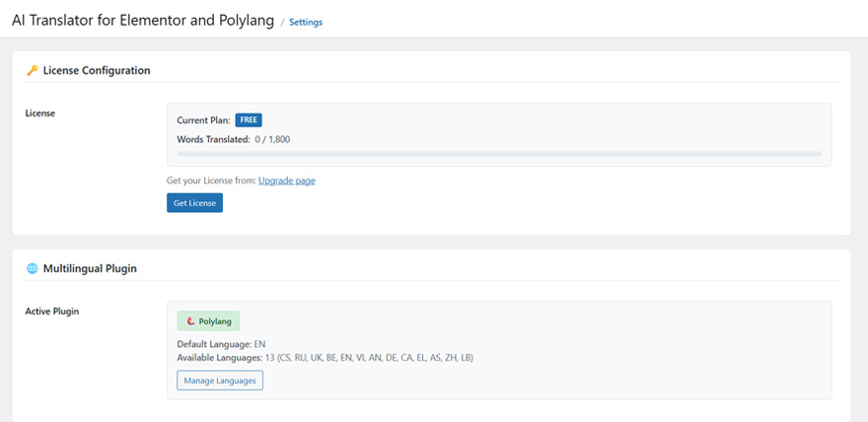Click the words translated progress bar
Screen dimensions: 868x422
(499, 154)
